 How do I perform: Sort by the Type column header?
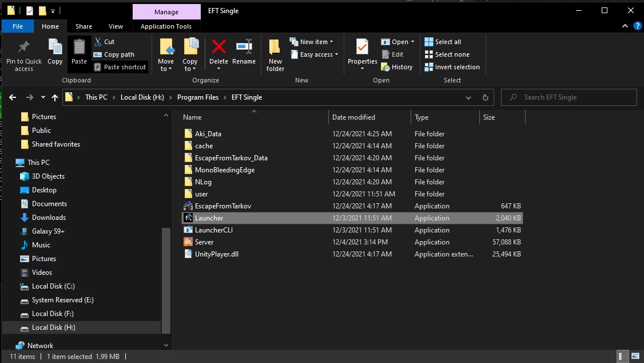coord(445,117)
